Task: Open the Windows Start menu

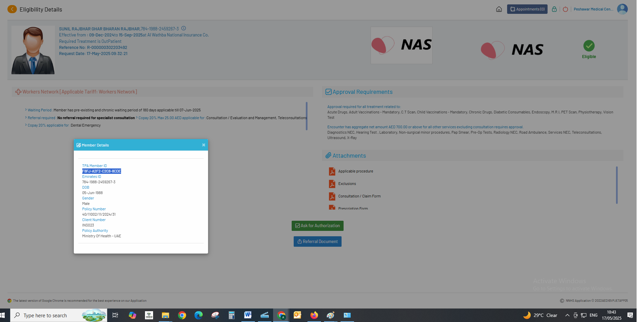Action: pos(3,315)
